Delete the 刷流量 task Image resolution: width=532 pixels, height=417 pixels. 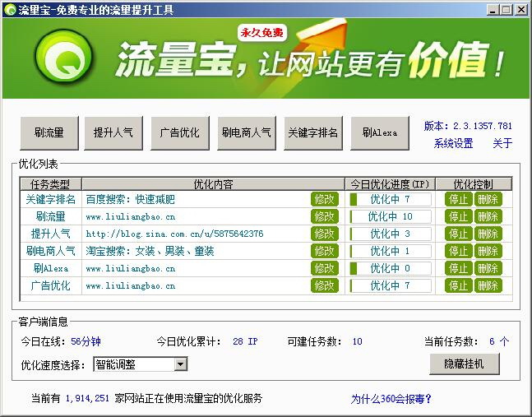(x=488, y=216)
